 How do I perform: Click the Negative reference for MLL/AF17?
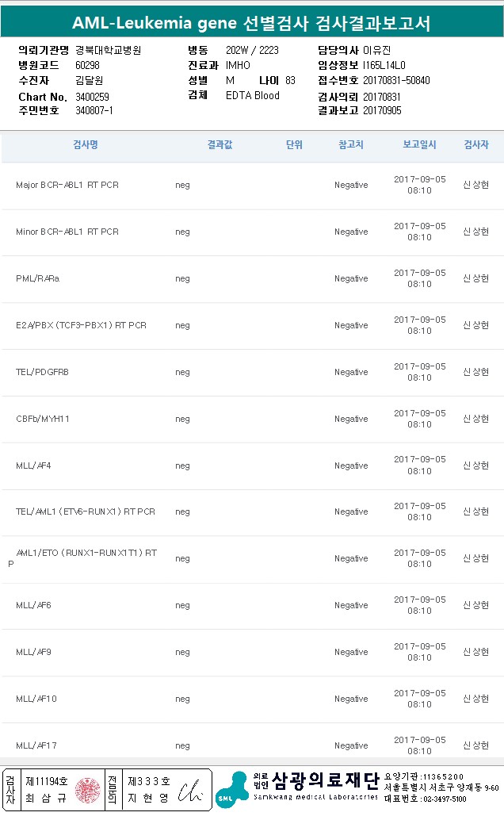tap(351, 745)
